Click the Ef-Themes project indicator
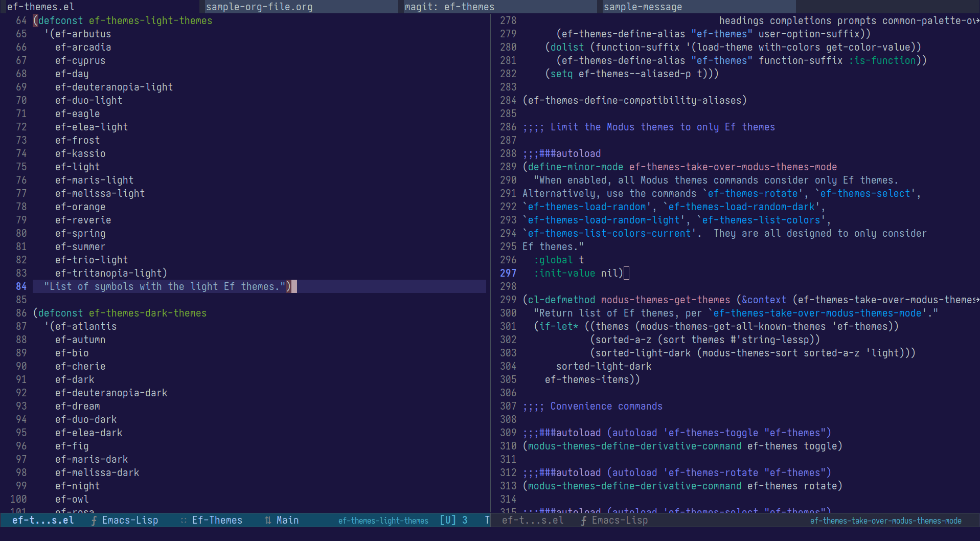980x541 pixels. point(217,520)
